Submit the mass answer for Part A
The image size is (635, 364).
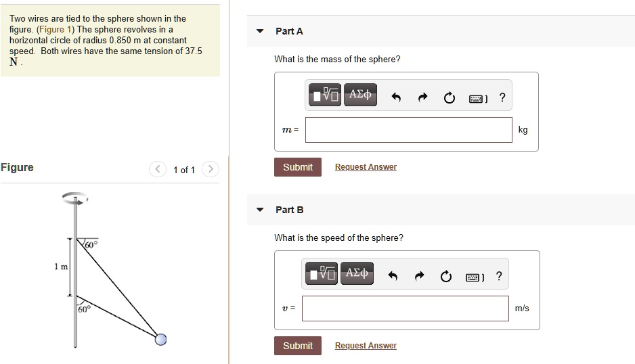click(297, 167)
